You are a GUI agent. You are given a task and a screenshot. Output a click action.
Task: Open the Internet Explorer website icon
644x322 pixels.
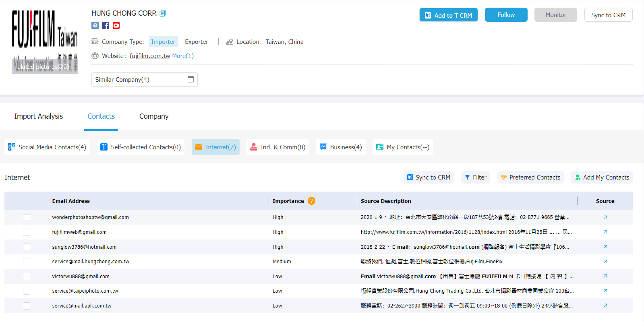pyautogui.click(x=95, y=25)
